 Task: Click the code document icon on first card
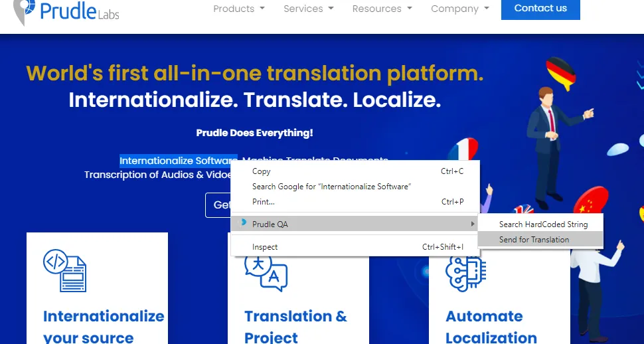[x=65, y=270]
